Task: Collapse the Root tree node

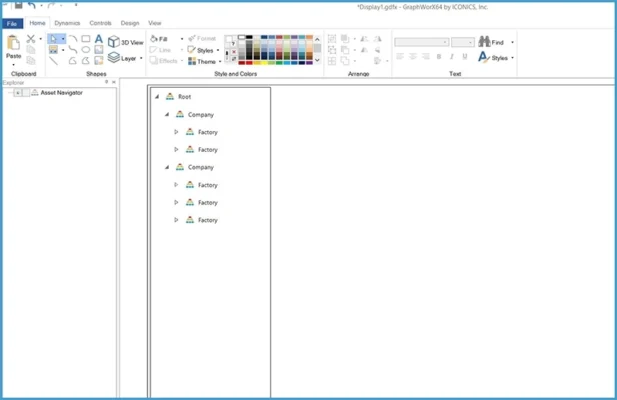Action: (157, 97)
